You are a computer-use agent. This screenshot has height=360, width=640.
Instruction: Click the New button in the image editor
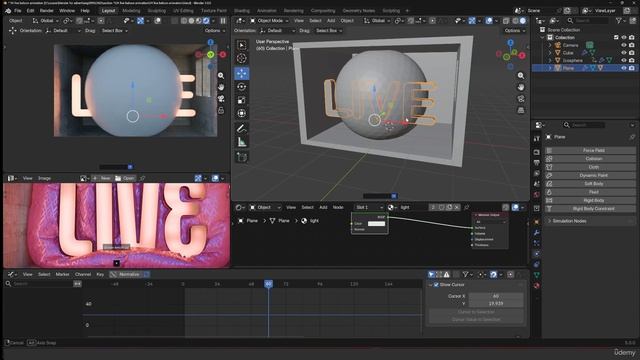tap(102, 178)
